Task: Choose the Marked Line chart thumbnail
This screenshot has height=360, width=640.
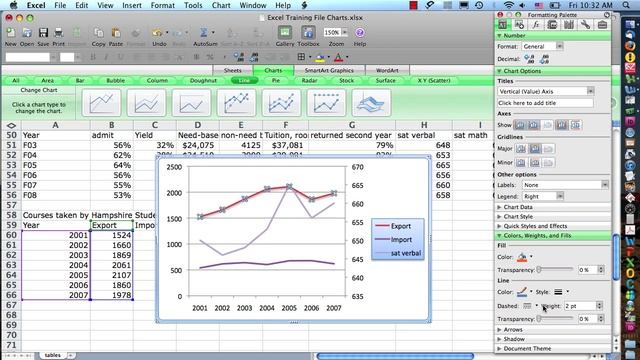Action: tap(237, 102)
